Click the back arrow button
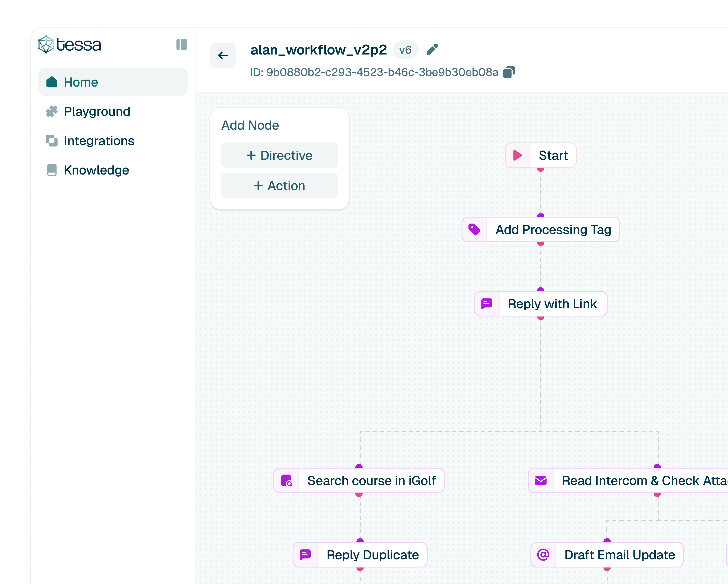The image size is (728, 584). coord(223,55)
